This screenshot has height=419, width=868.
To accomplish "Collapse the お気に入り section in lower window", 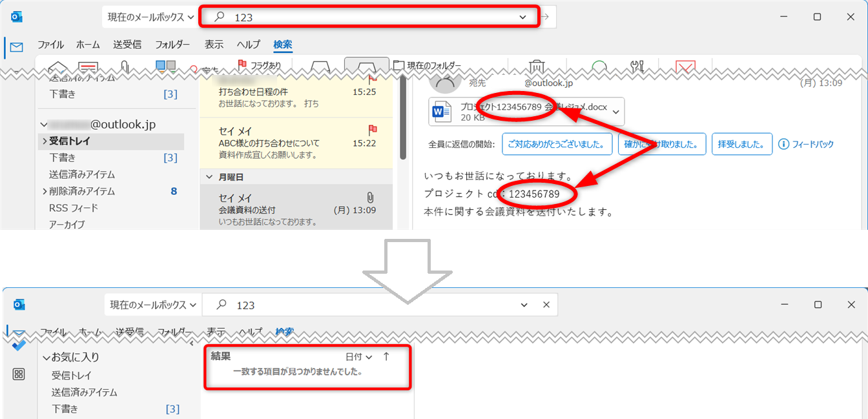I will coord(46,357).
